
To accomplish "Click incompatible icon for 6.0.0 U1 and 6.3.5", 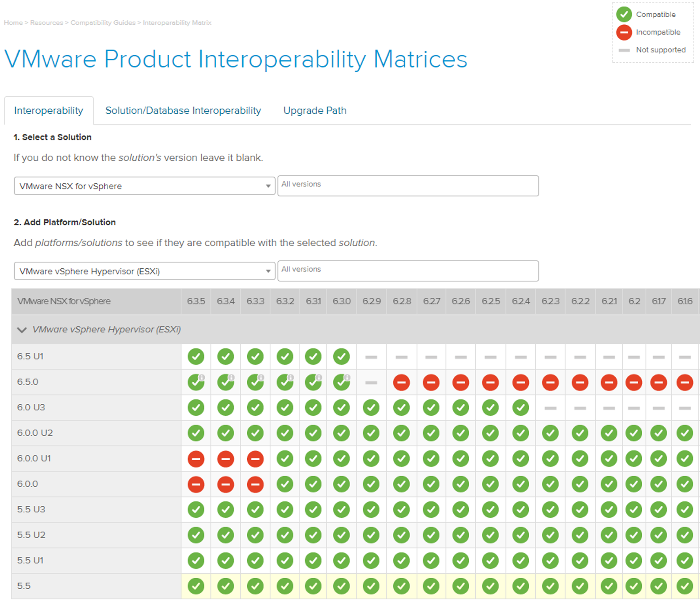I will [x=196, y=459].
